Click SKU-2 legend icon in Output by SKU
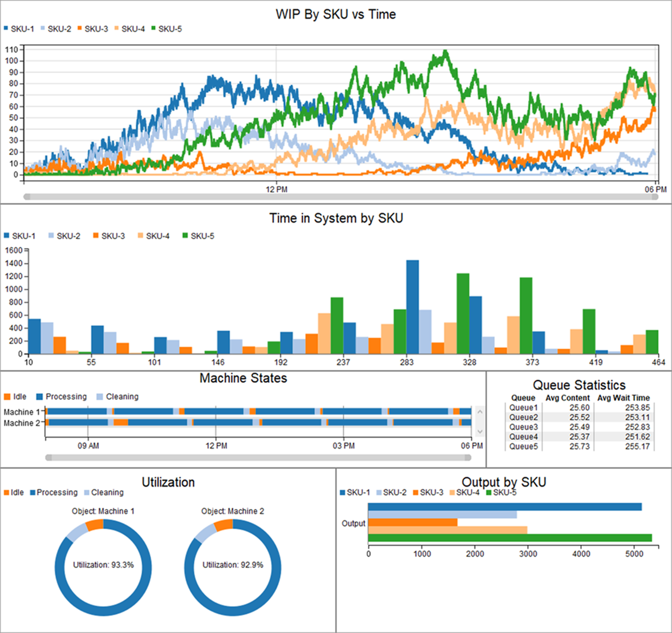Viewport: 672px width, 633px height. [379, 493]
